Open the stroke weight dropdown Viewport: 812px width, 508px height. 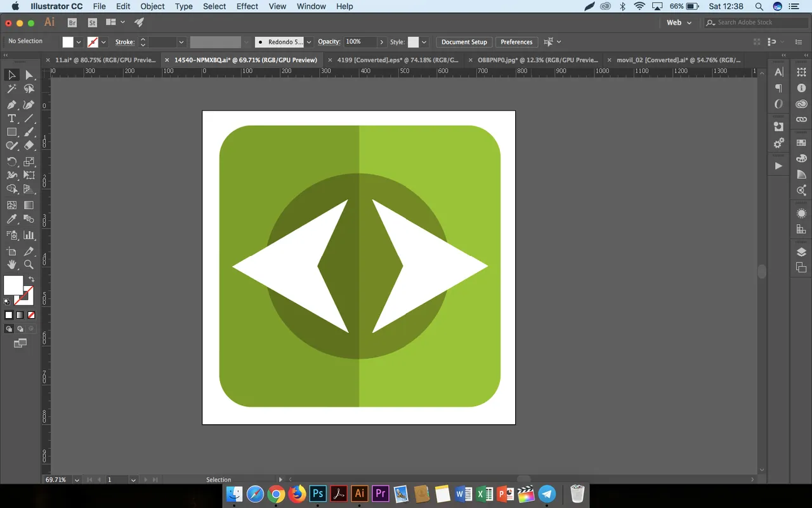pyautogui.click(x=181, y=42)
